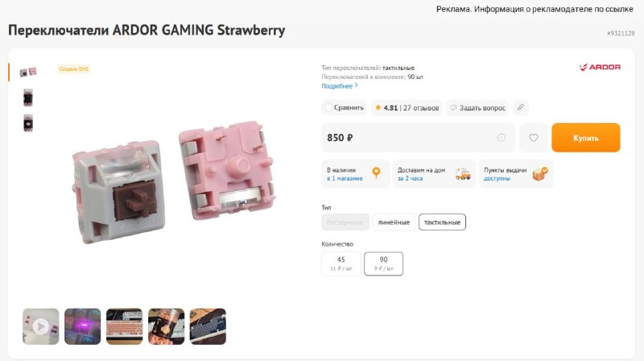The image size is (644, 361).
Task: Open the 27 отзывов reviews link
Action: coord(421,108)
